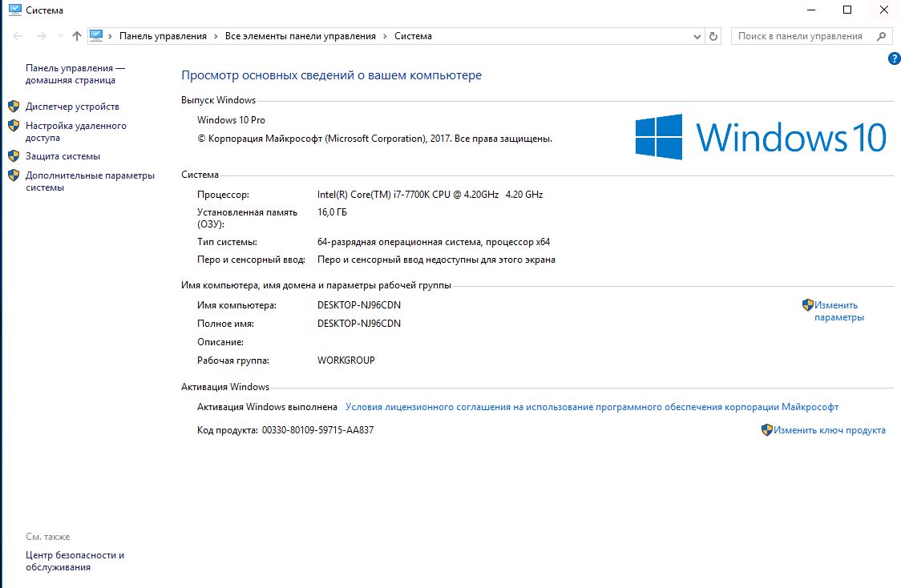Expand the chevron after Все элементы панели управления
This screenshot has width=901, height=588.
[385, 36]
